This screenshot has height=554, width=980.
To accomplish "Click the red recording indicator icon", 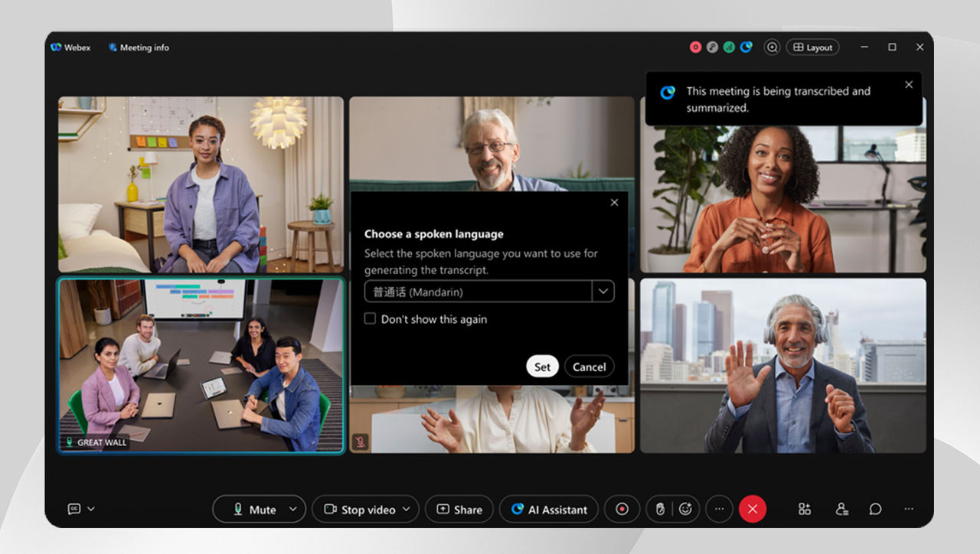I will (x=695, y=47).
